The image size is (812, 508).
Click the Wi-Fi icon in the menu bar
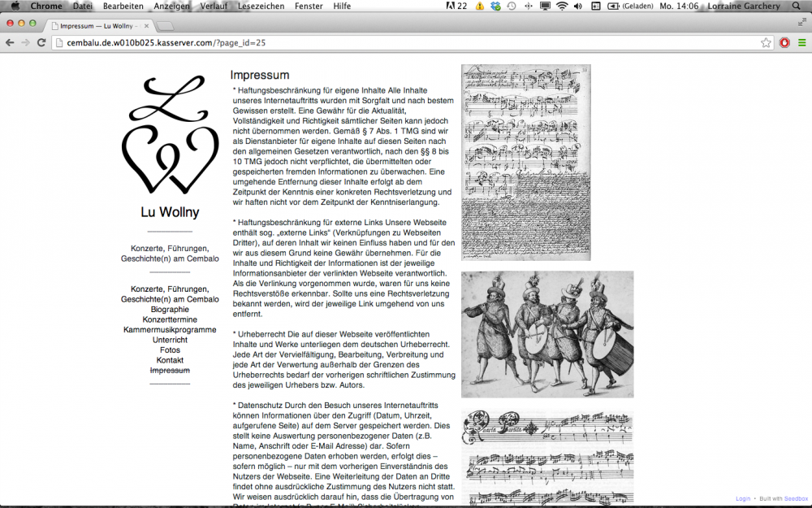pos(561,6)
